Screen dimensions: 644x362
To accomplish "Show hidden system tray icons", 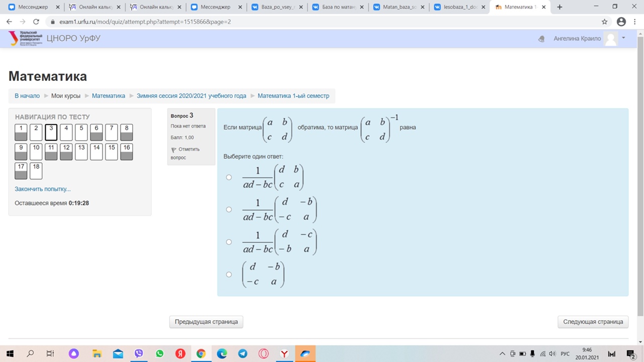I will click(x=502, y=353).
